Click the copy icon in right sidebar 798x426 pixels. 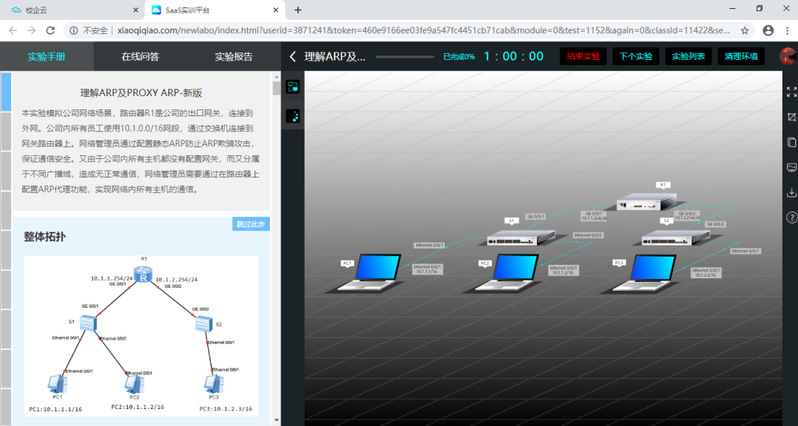791,141
